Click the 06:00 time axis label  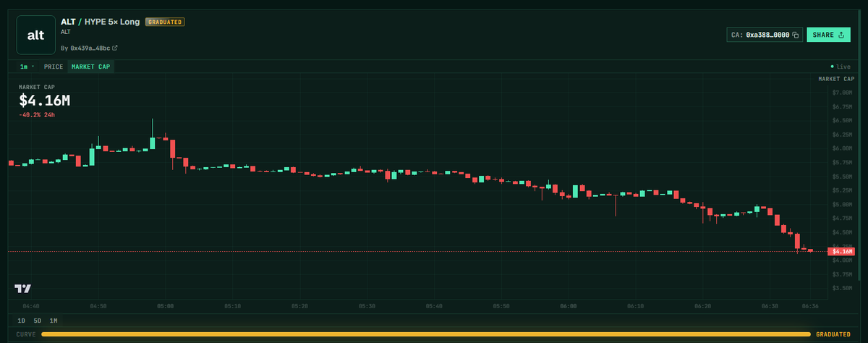coord(569,306)
